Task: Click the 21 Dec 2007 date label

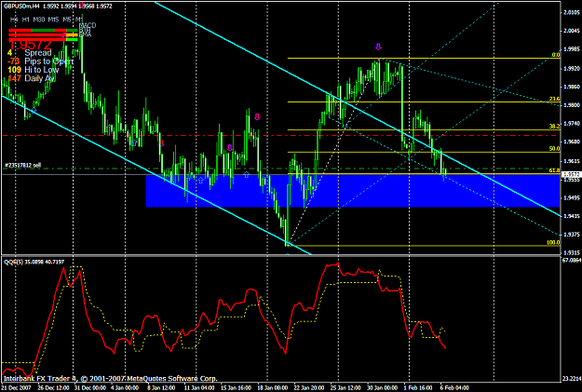Action: pyautogui.click(x=16, y=388)
